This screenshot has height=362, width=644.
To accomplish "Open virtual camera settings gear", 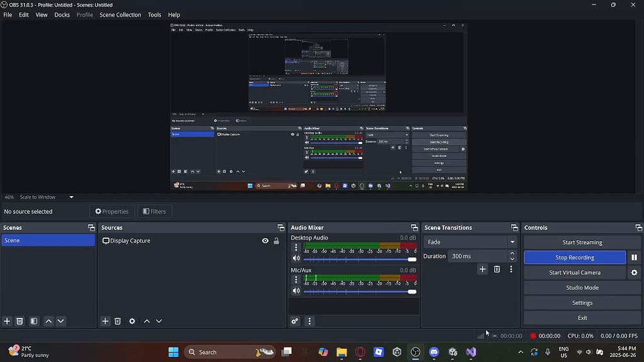I will click(634, 273).
